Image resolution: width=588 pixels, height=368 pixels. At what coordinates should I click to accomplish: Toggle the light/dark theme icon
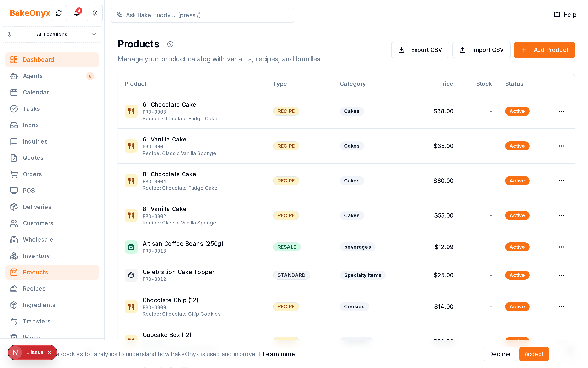(x=95, y=13)
